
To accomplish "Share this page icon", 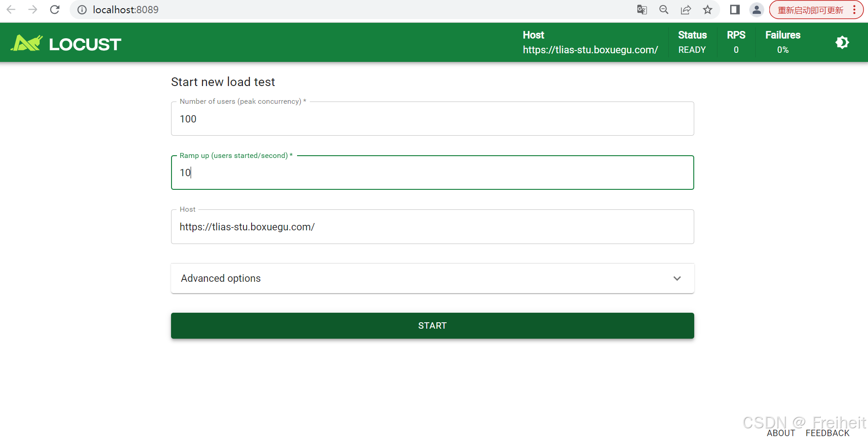I will click(x=686, y=10).
